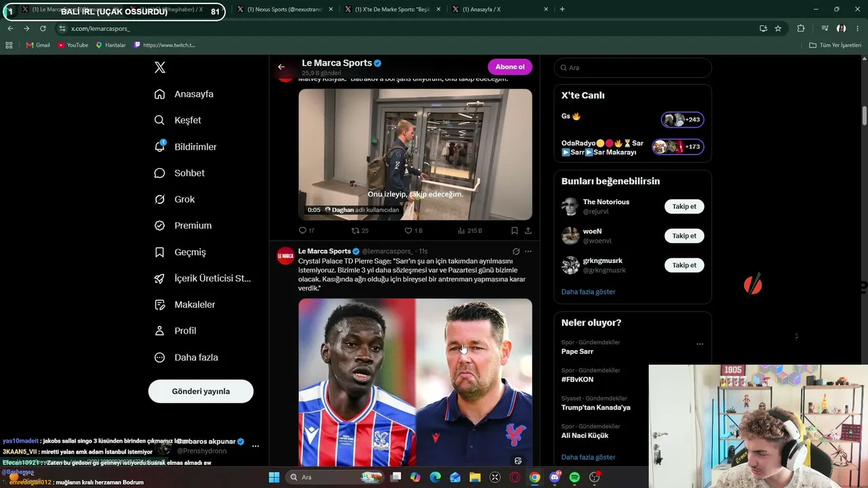Screen dimensions: 868x488
Task: Follow grkngmusrk with Takip et
Action: [684, 265]
